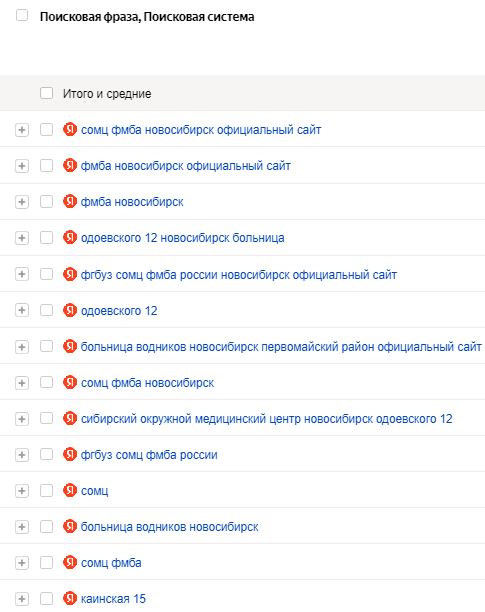Follow link 'одоевского 12 новосибирск больница'
The image size is (485, 612).
183,238
